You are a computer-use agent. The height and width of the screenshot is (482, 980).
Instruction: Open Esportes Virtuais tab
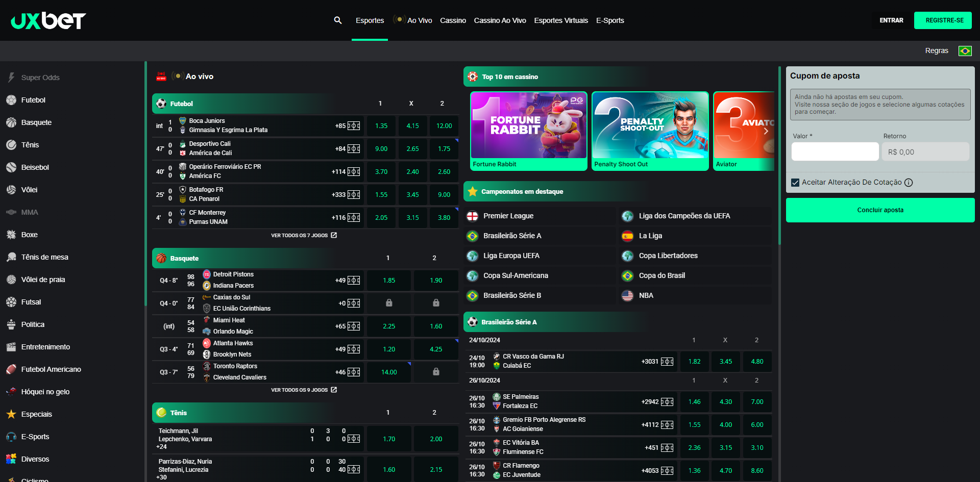coord(561,20)
